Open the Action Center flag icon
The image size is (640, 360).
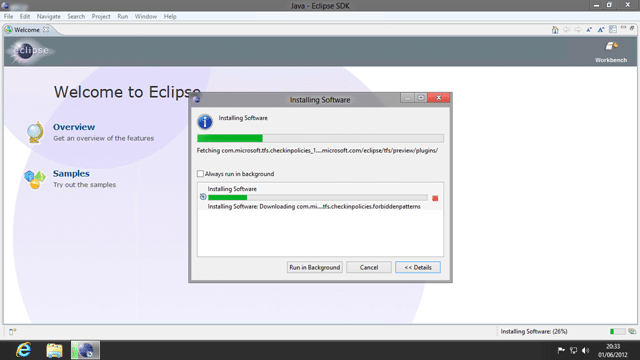[x=561, y=350]
